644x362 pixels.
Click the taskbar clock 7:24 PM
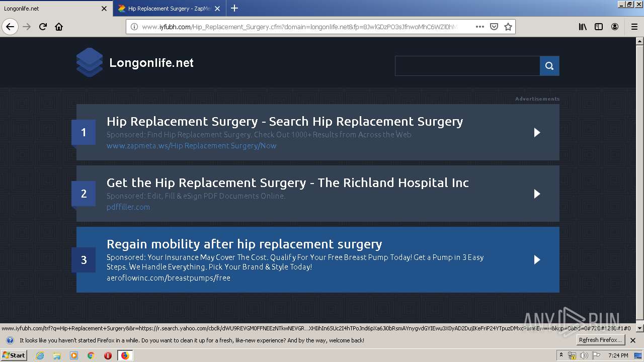tap(618, 355)
